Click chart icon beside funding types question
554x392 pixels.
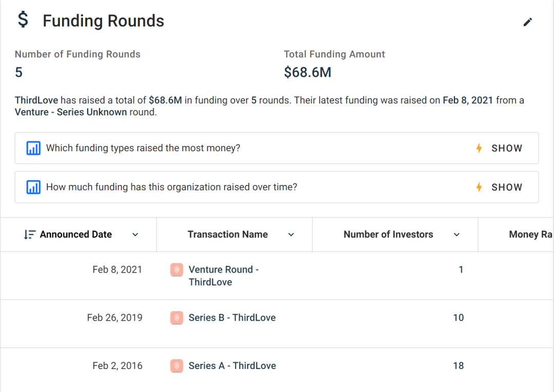[x=33, y=149]
